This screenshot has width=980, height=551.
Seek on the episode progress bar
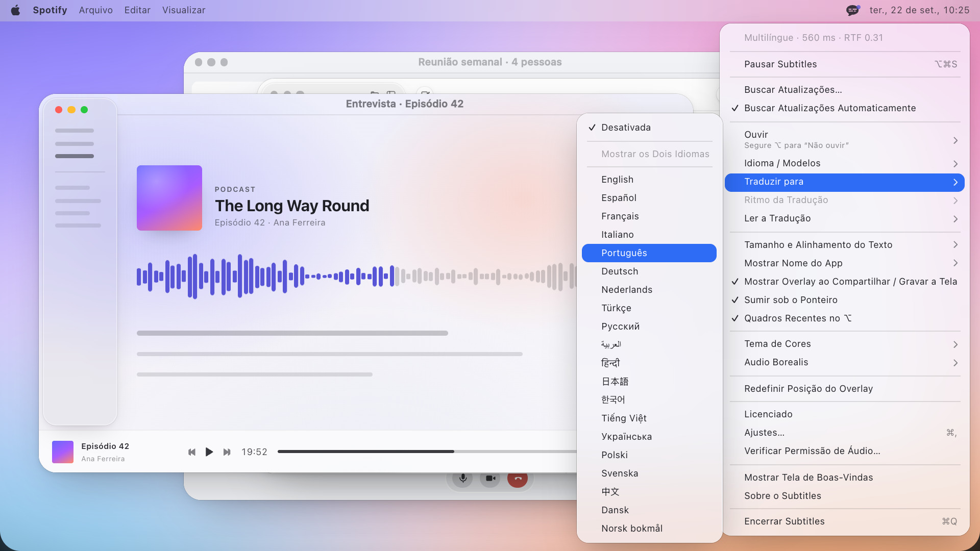pyautogui.click(x=427, y=452)
